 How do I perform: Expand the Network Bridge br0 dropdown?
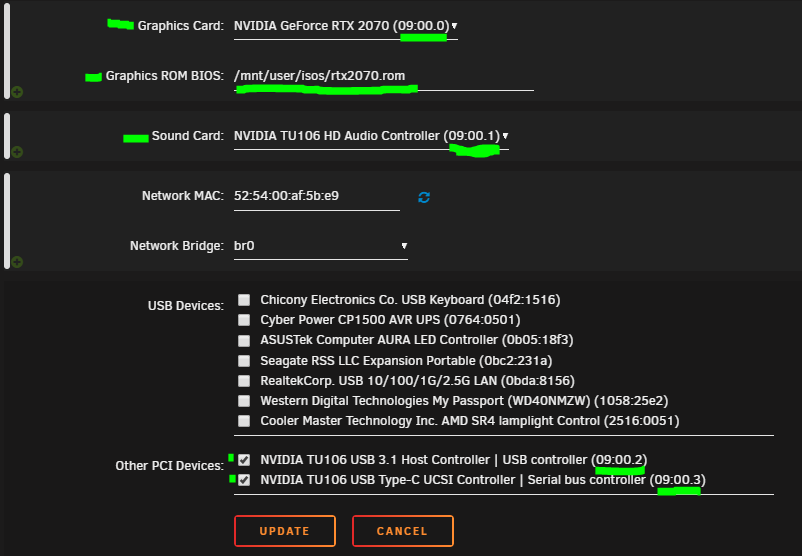tap(321, 246)
